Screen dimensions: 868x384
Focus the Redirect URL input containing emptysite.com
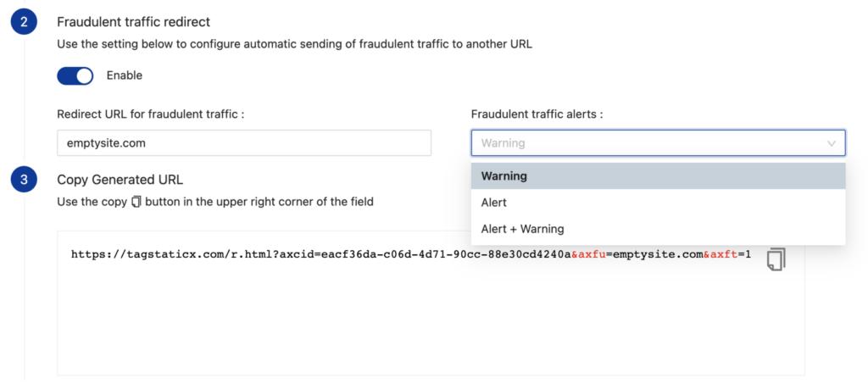[243, 143]
